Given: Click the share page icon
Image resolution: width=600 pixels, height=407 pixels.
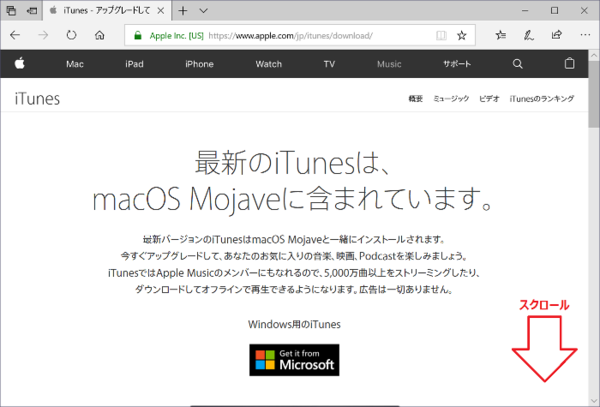Looking at the screenshot, I should [x=557, y=35].
